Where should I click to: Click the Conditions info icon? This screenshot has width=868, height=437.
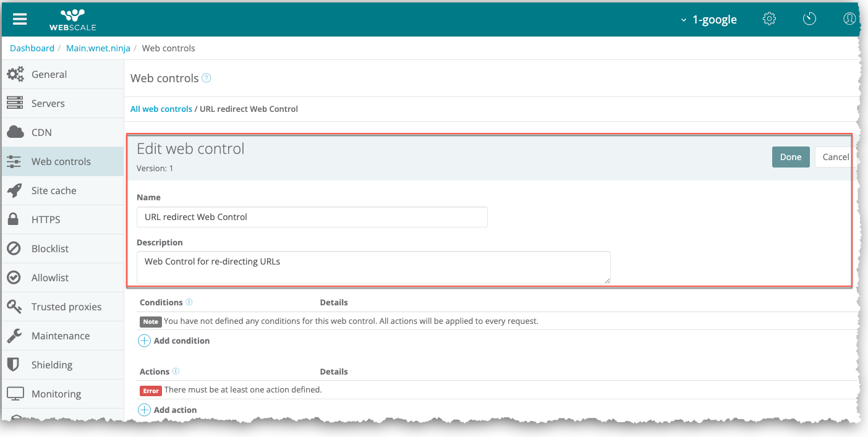click(x=189, y=302)
